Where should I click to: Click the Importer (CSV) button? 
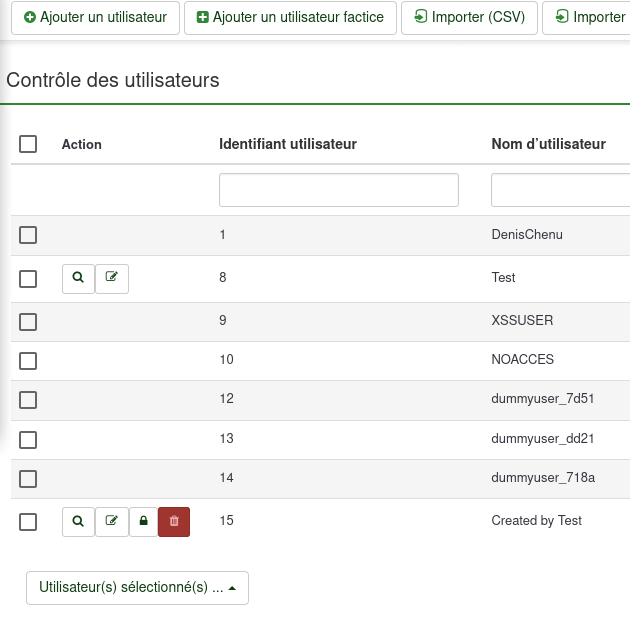[469, 18]
